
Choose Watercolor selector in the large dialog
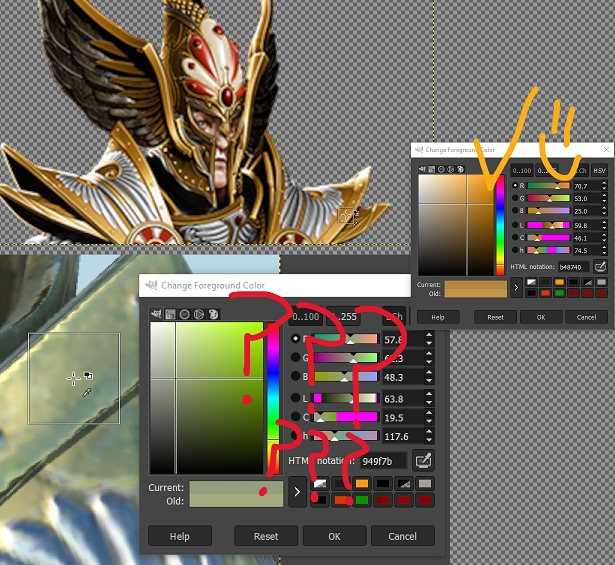199,314
